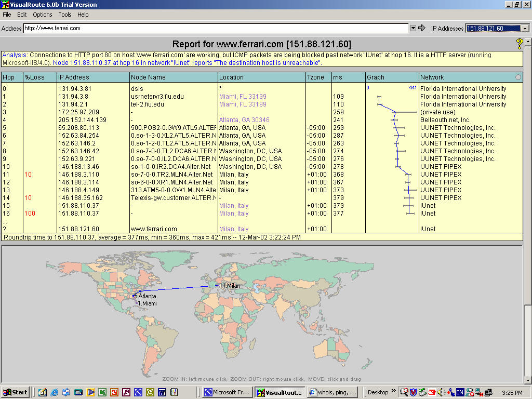532x399 pixels.
Task: Click the IP Address column header
Action: 93,77
